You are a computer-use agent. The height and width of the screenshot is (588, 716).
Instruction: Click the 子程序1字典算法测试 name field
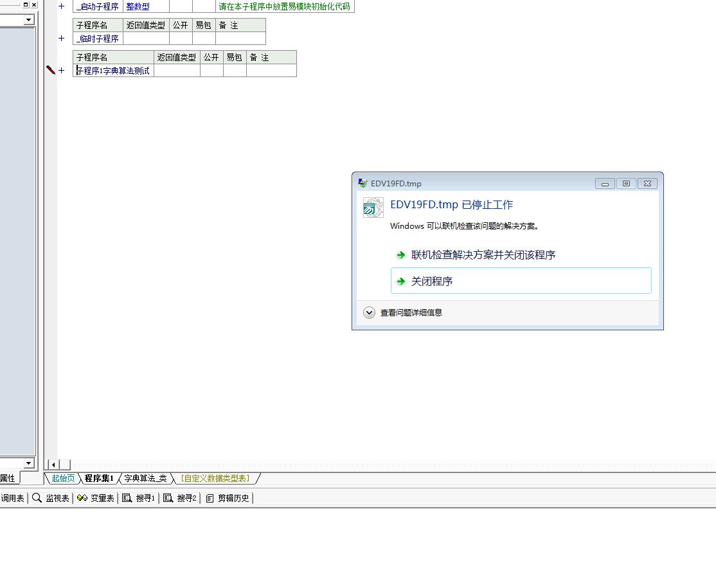(x=113, y=70)
